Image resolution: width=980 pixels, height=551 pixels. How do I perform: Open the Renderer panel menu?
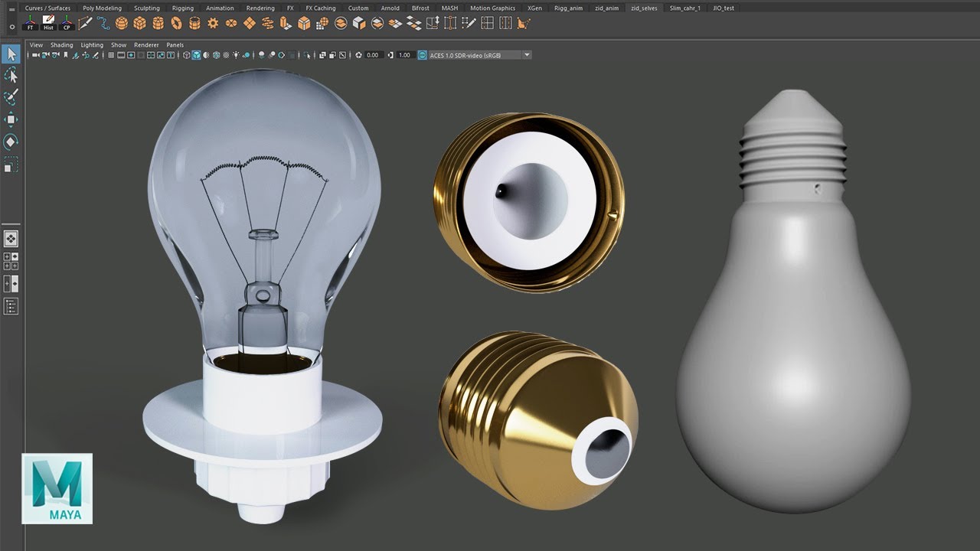[x=146, y=45]
